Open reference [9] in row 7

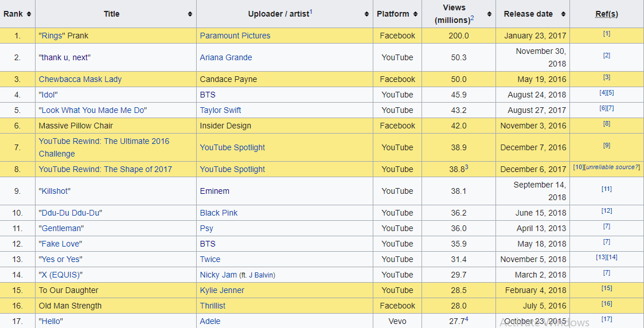607,145
